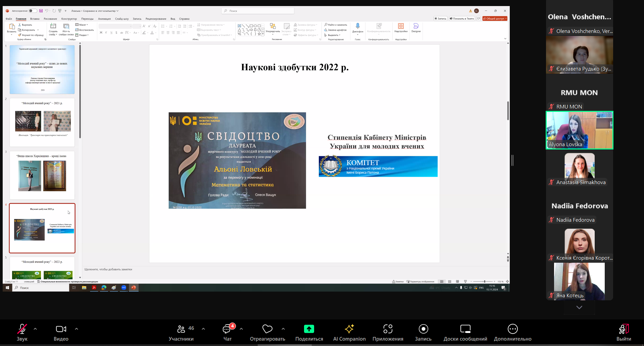The height and width of the screenshot is (346, 644).
Task: Open Designer in PowerPoint ribbon
Action: pos(416,28)
